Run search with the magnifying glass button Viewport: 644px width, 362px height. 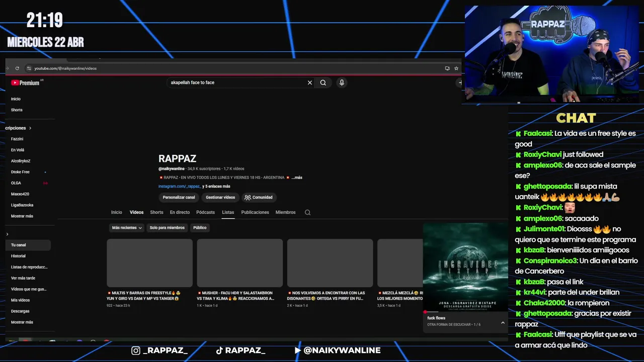pyautogui.click(x=323, y=82)
